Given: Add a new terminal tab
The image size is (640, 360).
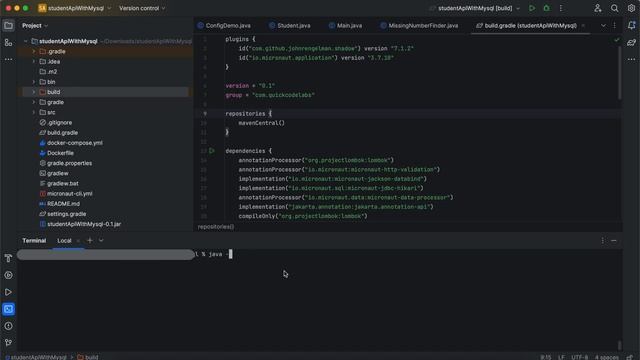Looking at the screenshot, I should point(90,240).
